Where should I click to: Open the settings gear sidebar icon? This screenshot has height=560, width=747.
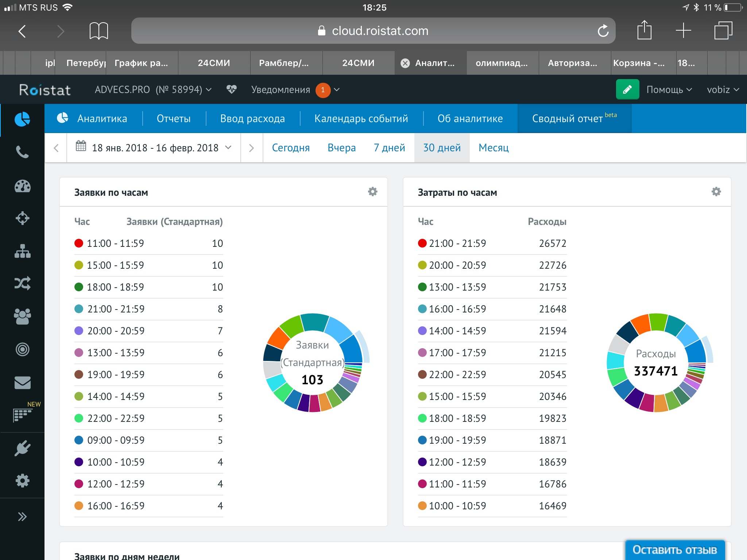(22, 481)
